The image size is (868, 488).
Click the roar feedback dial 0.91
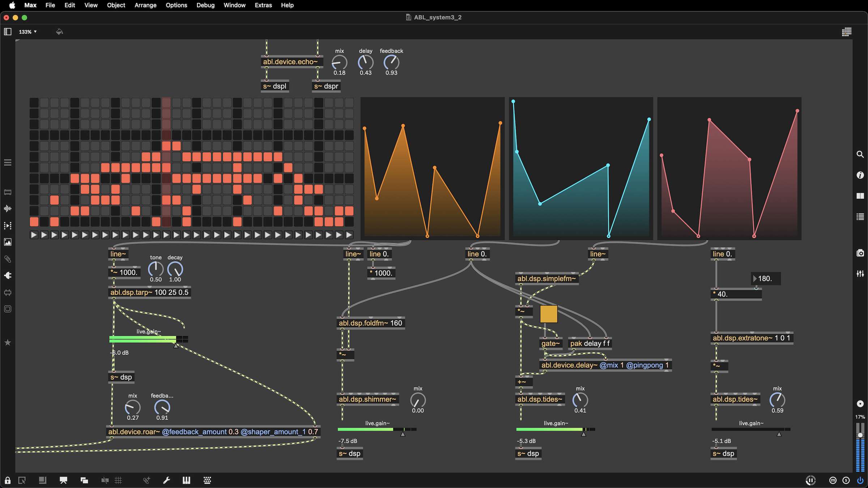pos(162,407)
